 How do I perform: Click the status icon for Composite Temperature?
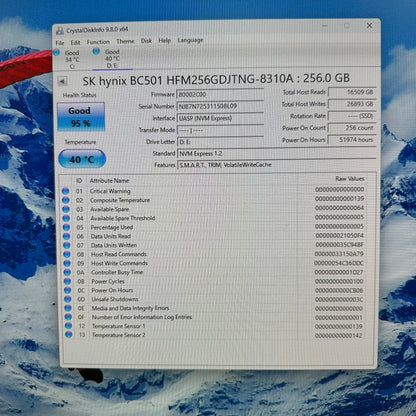[x=66, y=200]
